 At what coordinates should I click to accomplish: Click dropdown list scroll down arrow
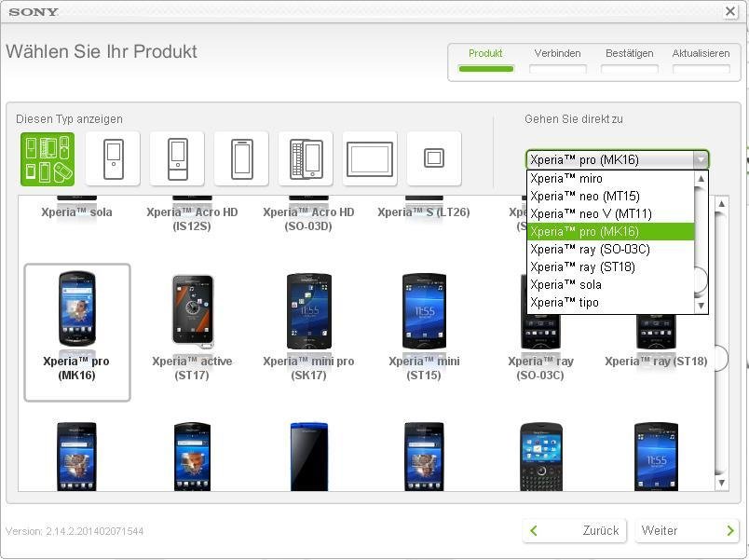(701, 306)
